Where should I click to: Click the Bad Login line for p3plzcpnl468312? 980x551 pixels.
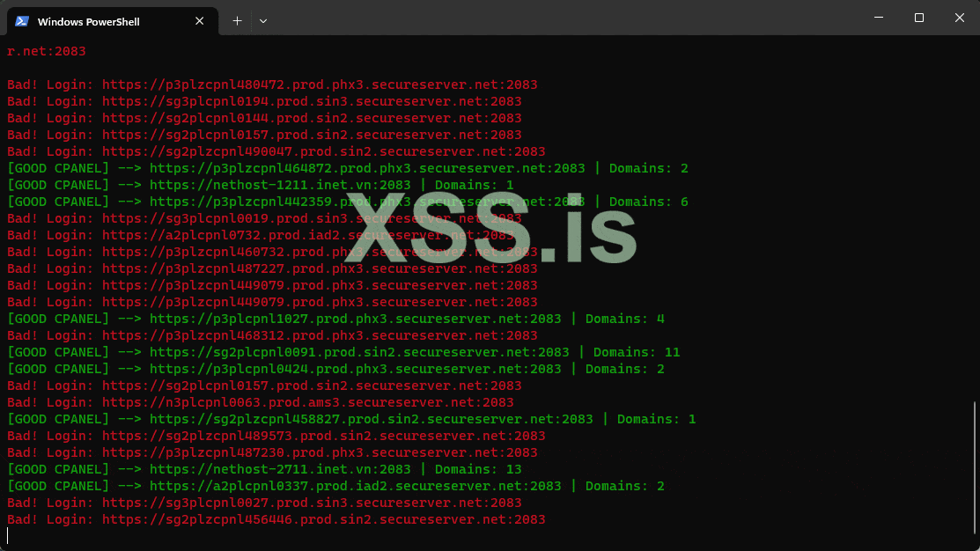(x=272, y=335)
